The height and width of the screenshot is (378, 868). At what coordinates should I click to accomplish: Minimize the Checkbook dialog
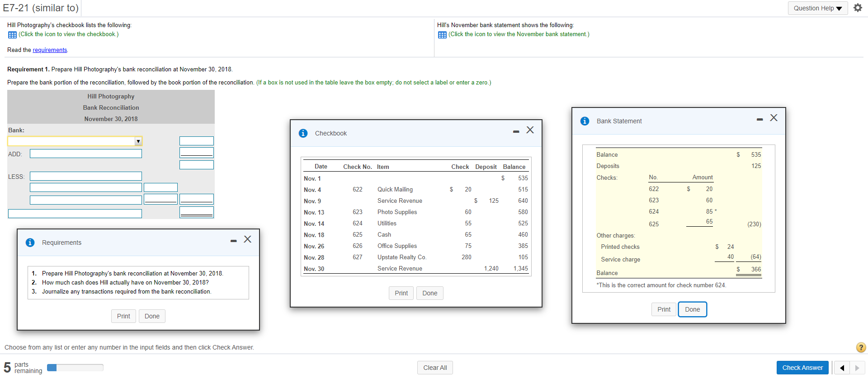[516, 131]
